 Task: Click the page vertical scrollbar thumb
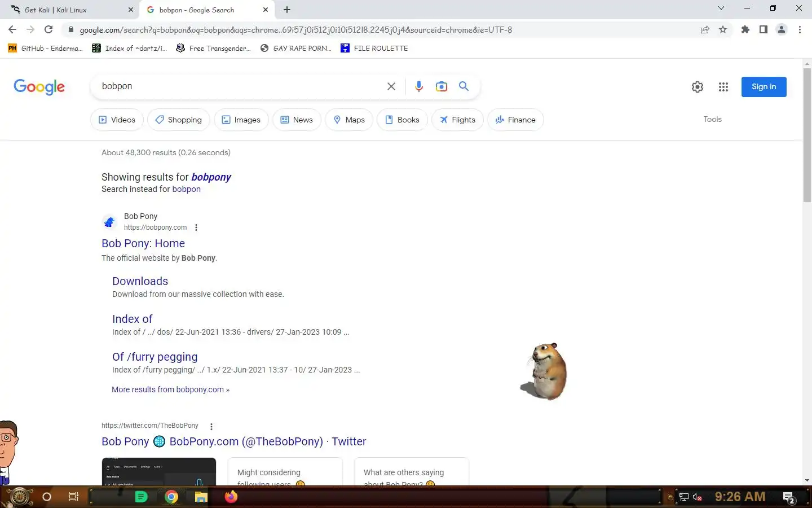[x=807, y=134]
